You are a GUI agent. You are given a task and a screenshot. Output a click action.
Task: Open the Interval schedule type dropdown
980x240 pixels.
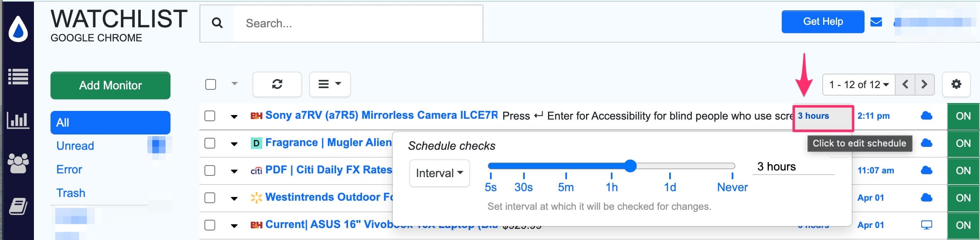[x=439, y=173]
